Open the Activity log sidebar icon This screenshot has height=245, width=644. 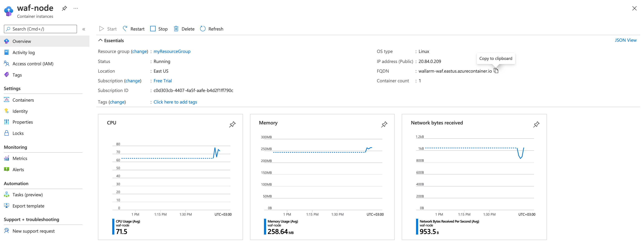click(7, 52)
